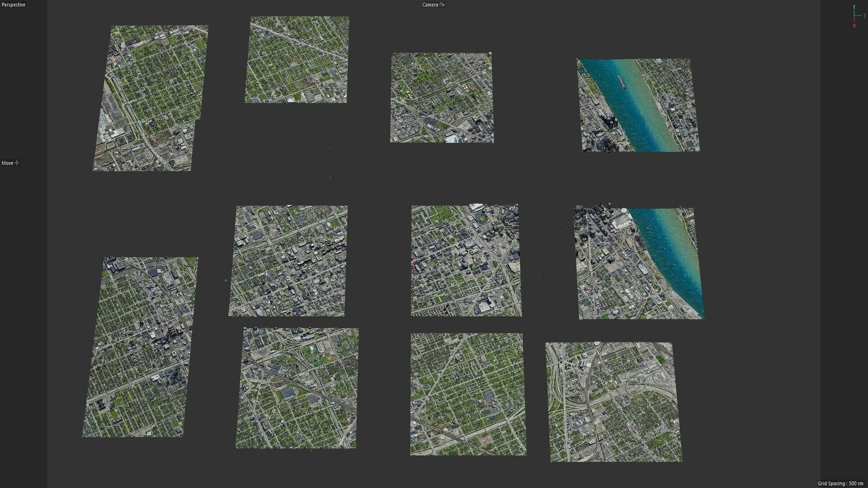Click the red cargo ship on the river
The width and height of the screenshot is (868, 488).
621,82
